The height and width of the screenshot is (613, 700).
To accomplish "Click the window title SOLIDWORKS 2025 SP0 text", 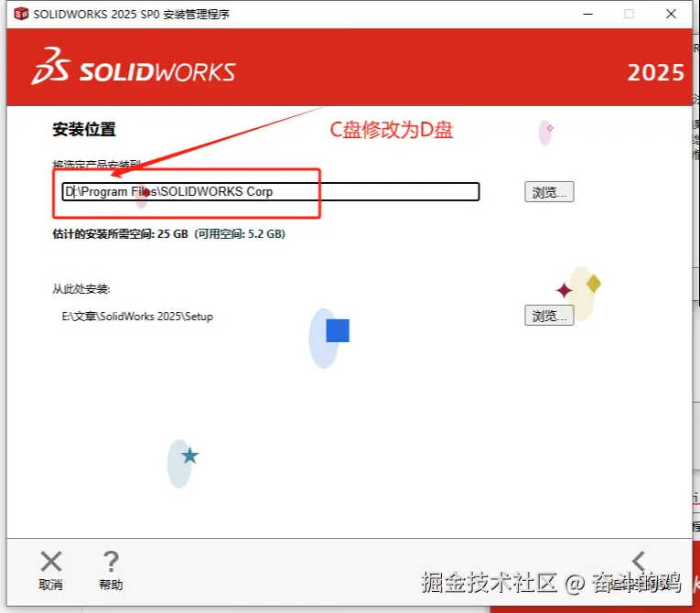I will coord(131,15).
